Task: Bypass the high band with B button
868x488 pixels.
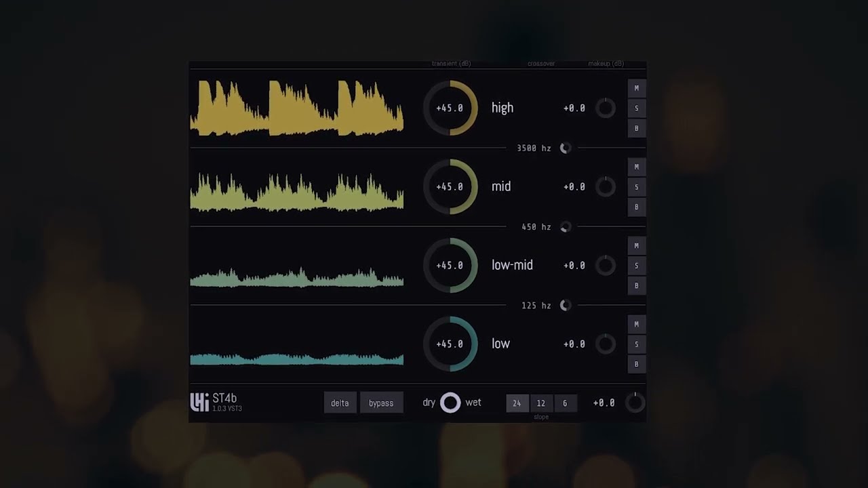Action: pyautogui.click(x=637, y=128)
